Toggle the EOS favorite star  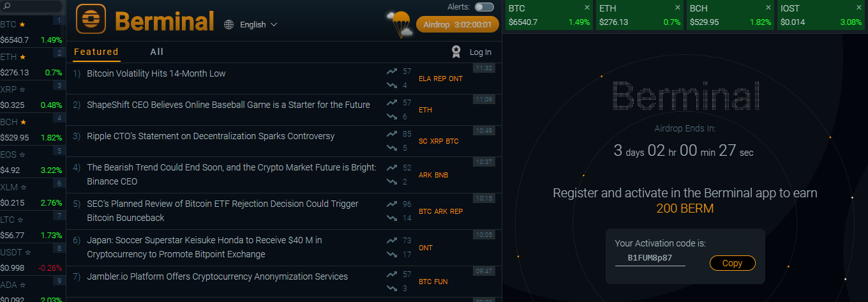[22, 155]
